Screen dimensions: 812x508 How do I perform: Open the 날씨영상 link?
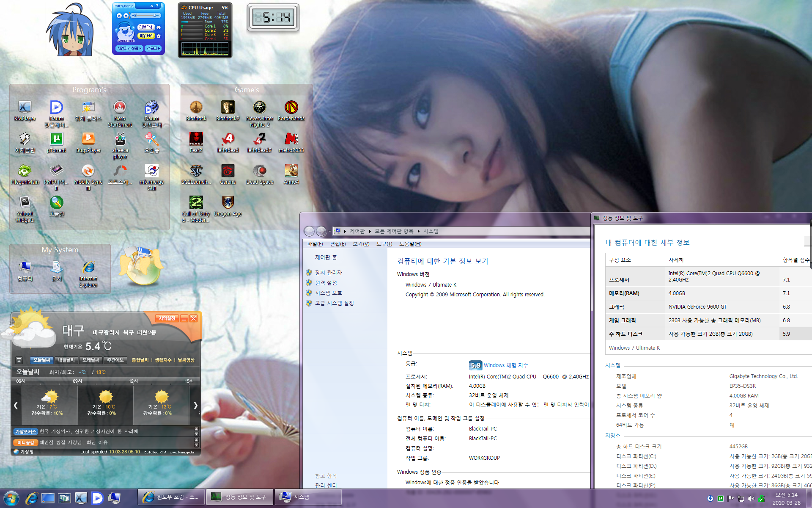(186, 360)
